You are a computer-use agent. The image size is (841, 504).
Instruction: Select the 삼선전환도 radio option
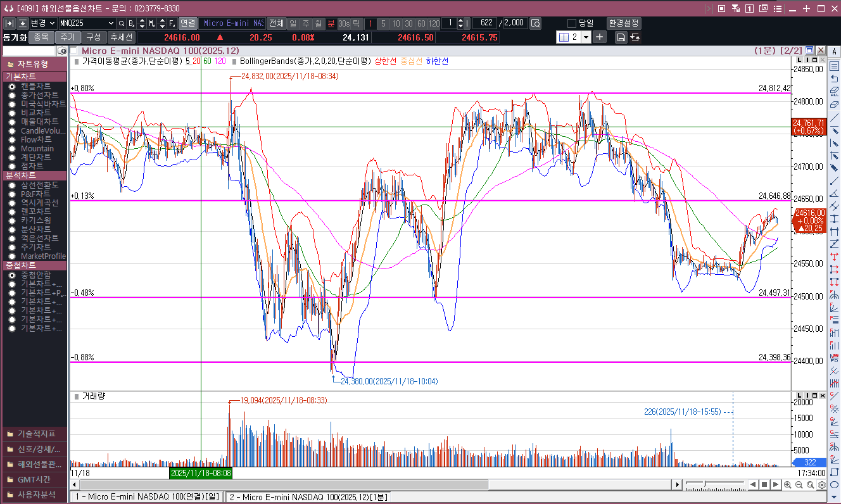pyautogui.click(x=12, y=185)
